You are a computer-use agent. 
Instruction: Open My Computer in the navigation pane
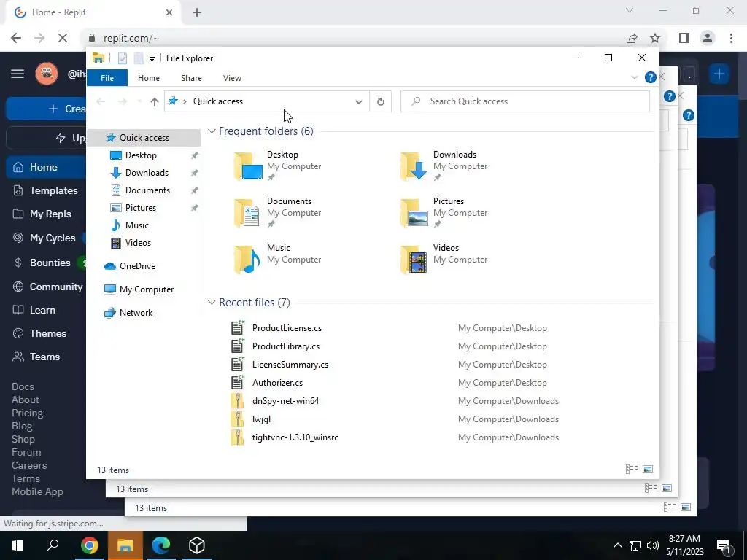(x=146, y=289)
